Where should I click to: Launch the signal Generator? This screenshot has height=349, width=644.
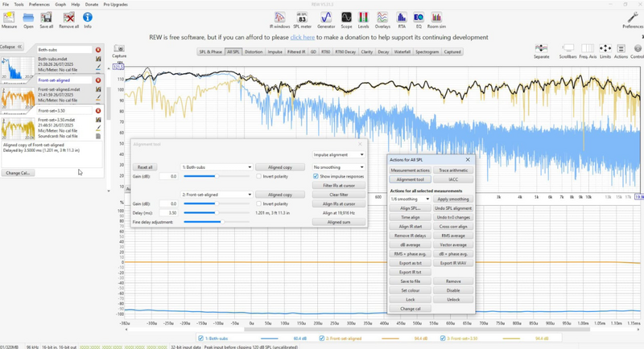(326, 20)
